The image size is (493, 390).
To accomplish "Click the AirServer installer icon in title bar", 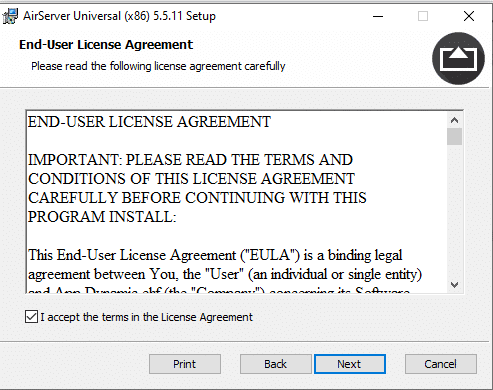I will (10, 16).
